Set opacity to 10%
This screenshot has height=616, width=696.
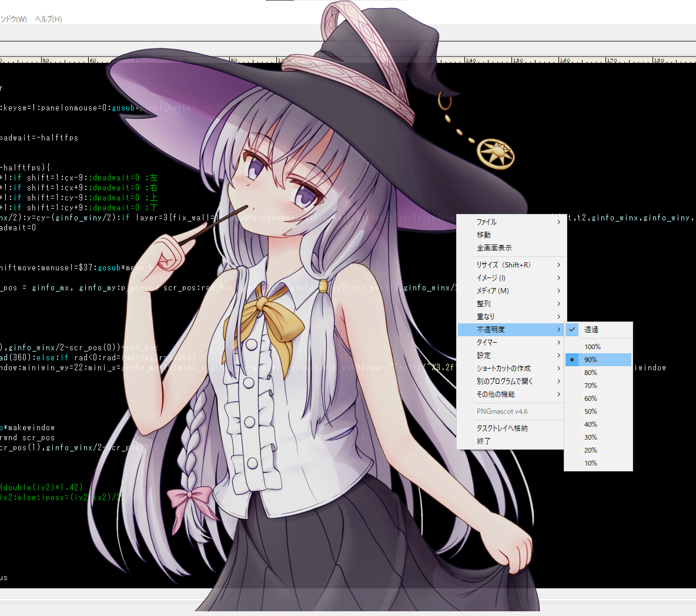tap(598, 463)
